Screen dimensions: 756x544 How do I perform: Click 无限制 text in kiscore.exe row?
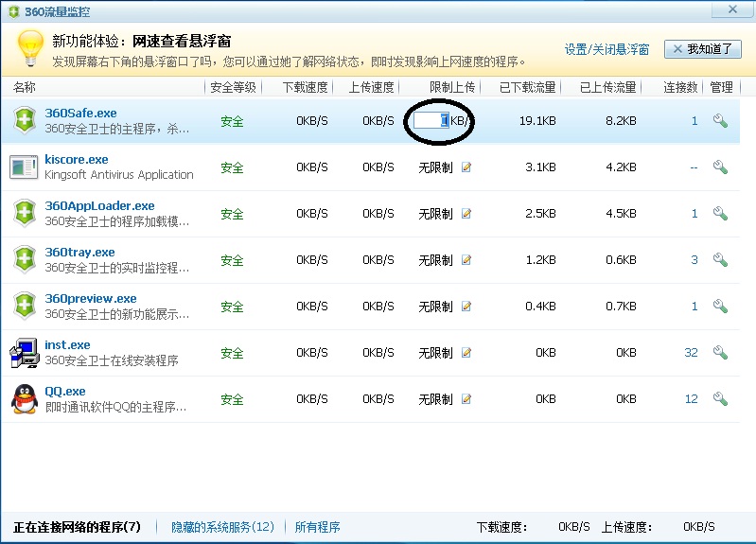pos(436,167)
